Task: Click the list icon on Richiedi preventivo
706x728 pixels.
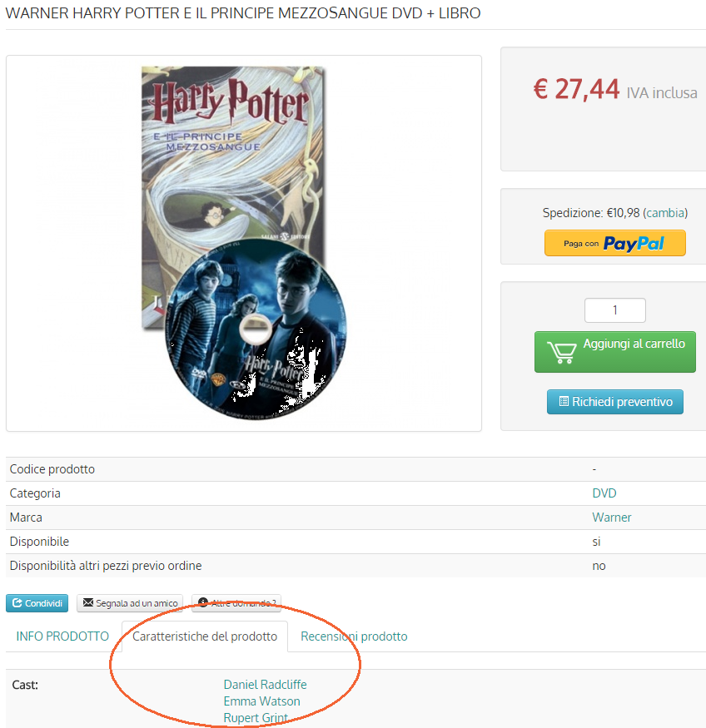Action: pyautogui.click(x=564, y=401)
